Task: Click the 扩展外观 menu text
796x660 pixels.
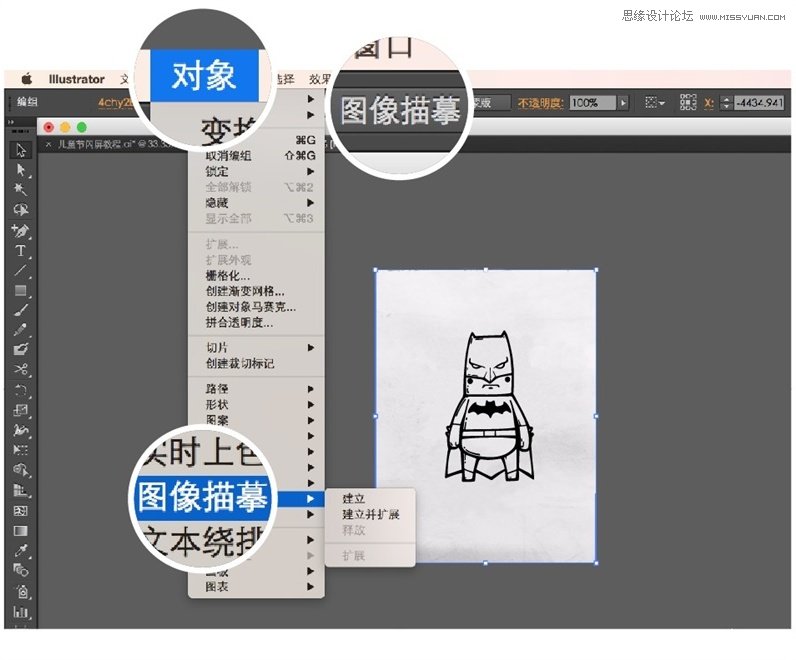Action: (x=228, y=260)
